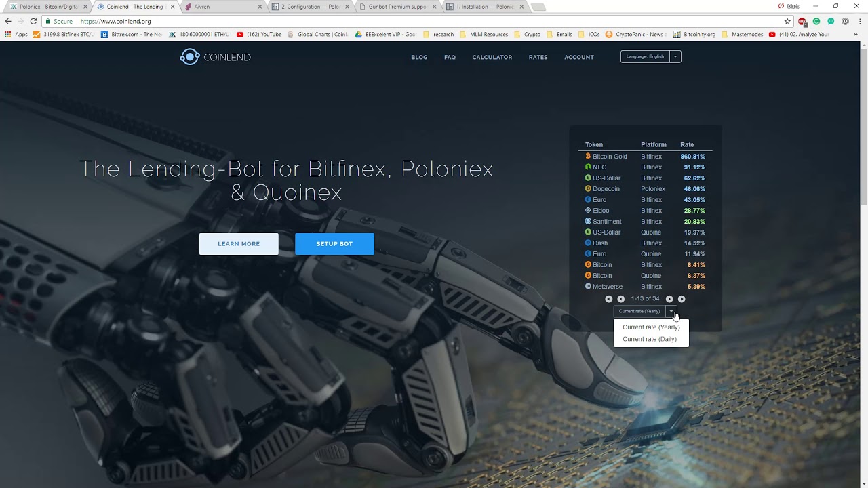Click the LEARN MORE button

pyautogui.click(x=239, y=244)
